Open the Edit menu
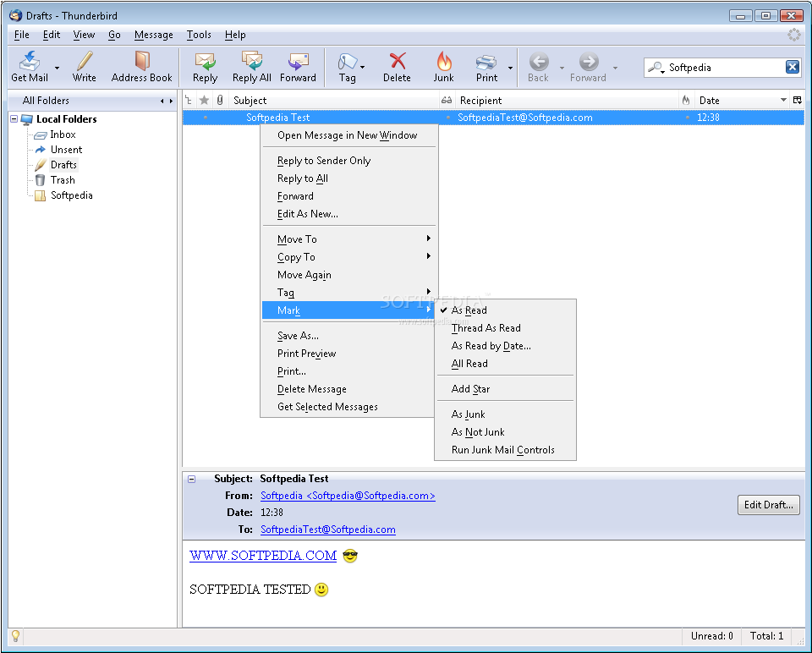This screenshot has width=812, height=653. pyautogui.click(x=52, y=35)
